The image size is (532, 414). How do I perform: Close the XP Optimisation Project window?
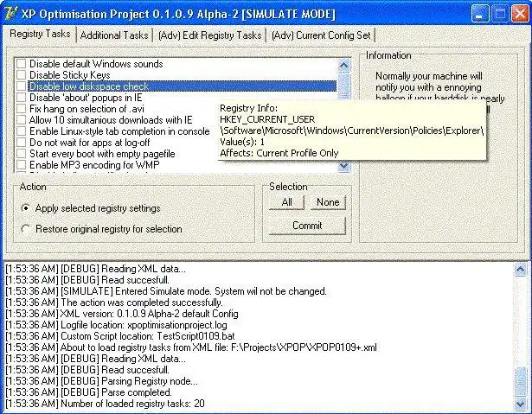tap(520, 14)
